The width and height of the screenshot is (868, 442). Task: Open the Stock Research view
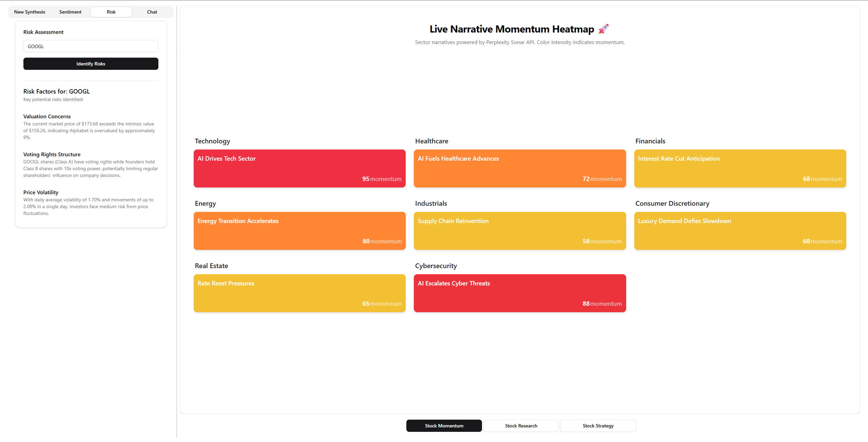(x=521, y=426)
